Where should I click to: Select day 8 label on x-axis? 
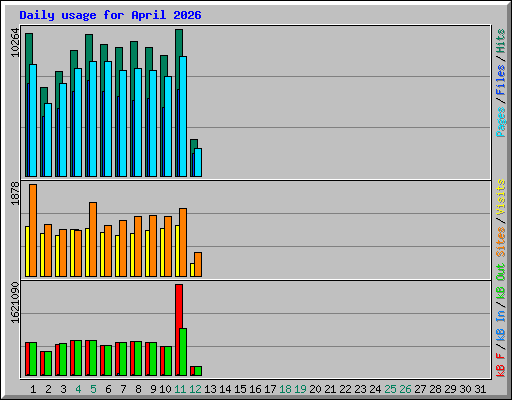(138, 389)
